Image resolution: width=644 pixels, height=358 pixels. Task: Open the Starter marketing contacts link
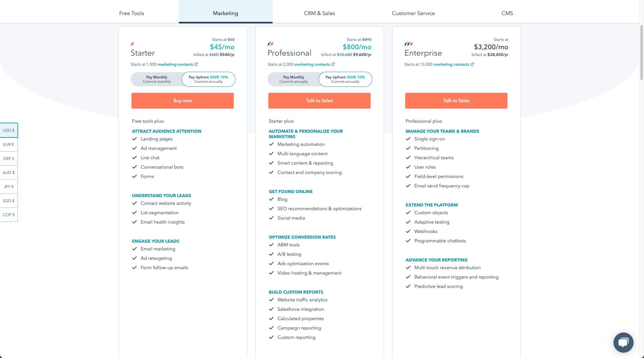click(176, 64)
